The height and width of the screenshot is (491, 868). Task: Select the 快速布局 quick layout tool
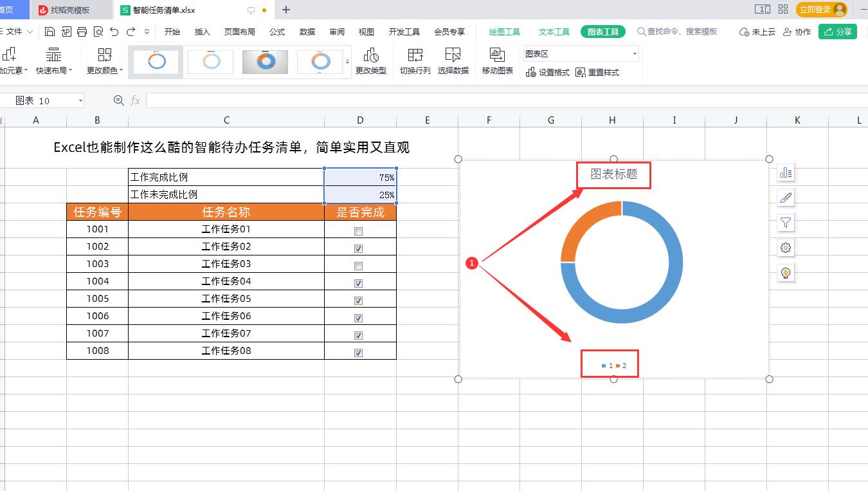pos(53,61)
